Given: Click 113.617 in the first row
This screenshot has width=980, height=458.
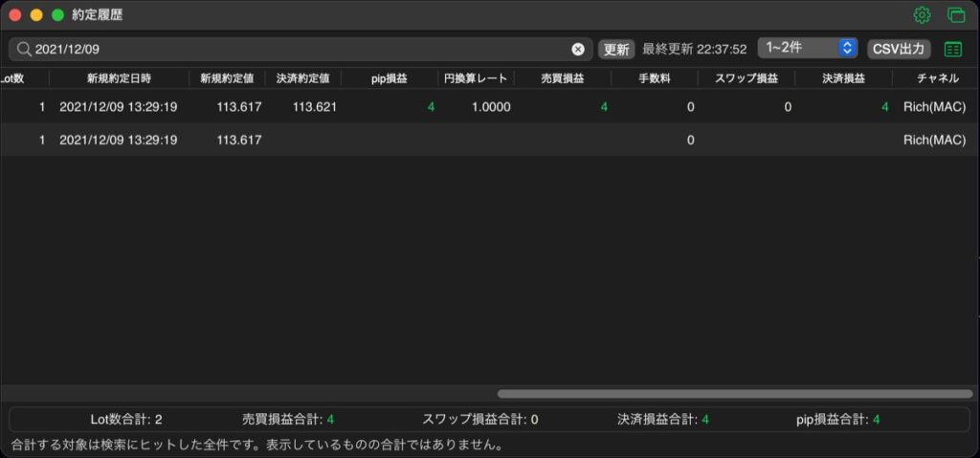Looking at the screenshot, I should [239, 107].
